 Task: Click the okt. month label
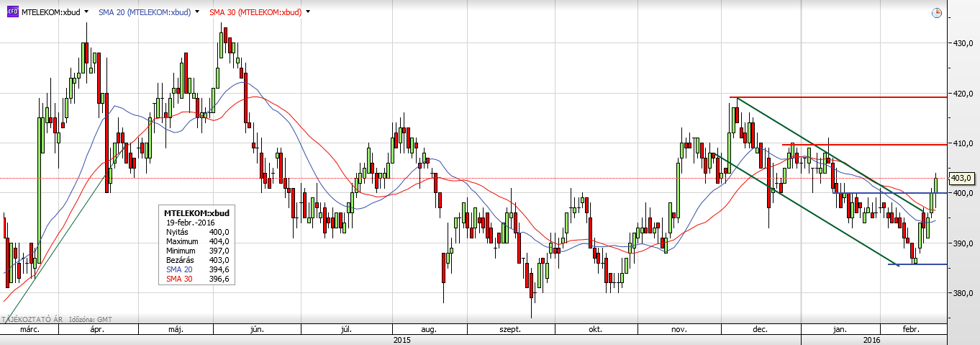pos(595,329)
